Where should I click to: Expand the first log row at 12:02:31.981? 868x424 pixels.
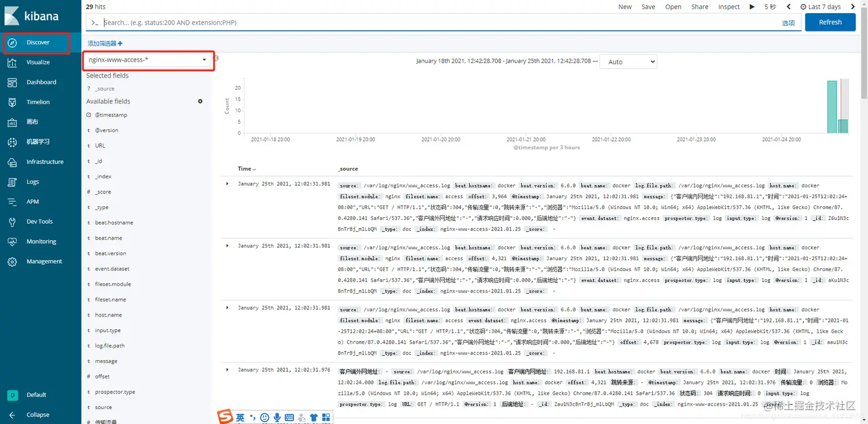[x=227, y=183]
